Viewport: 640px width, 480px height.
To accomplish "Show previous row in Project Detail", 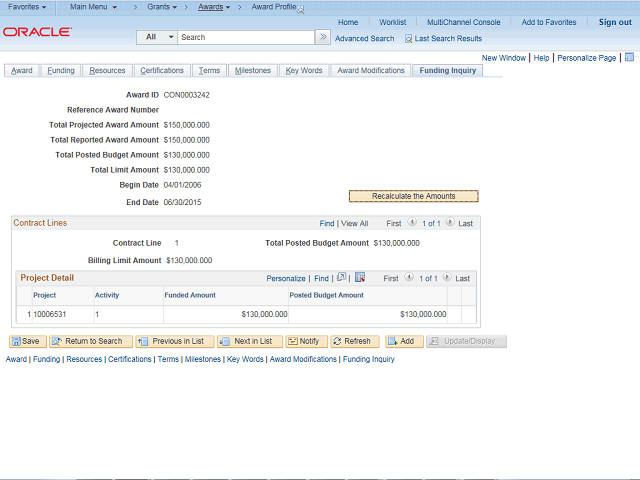I will point(409,277).
